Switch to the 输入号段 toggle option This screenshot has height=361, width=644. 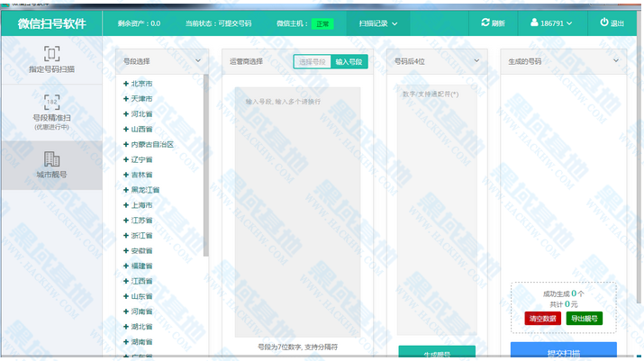[349, 61]
